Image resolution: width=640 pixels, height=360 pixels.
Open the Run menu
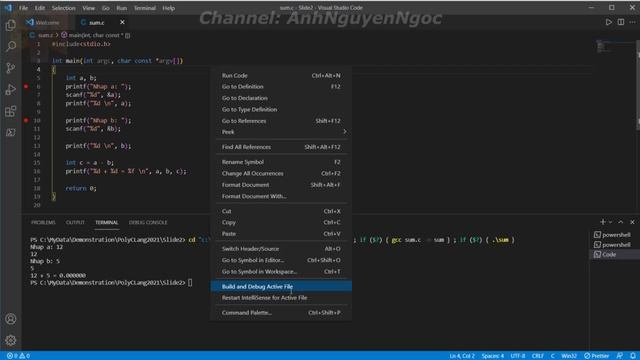coord(122,8)
